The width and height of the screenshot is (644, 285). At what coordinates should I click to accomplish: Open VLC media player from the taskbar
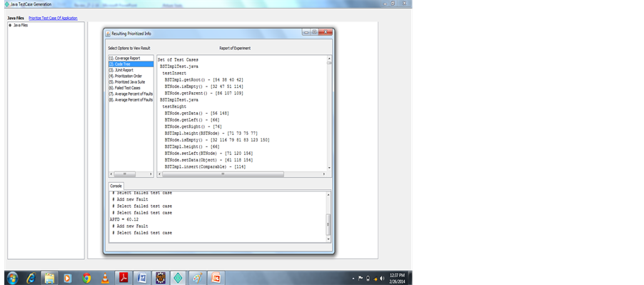[105, 278]
